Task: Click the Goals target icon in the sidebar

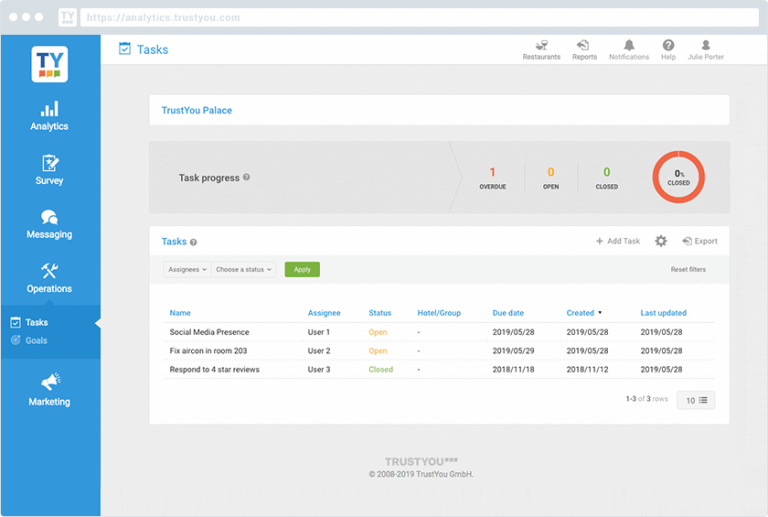Action: click(x=16, y=340)
